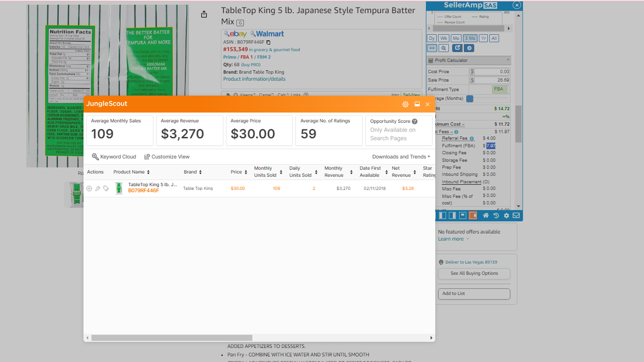This screenshot has width=644, height=362.
Task: Dock SellerAmp panel with right-side layout icon
Action: [452, 215]
